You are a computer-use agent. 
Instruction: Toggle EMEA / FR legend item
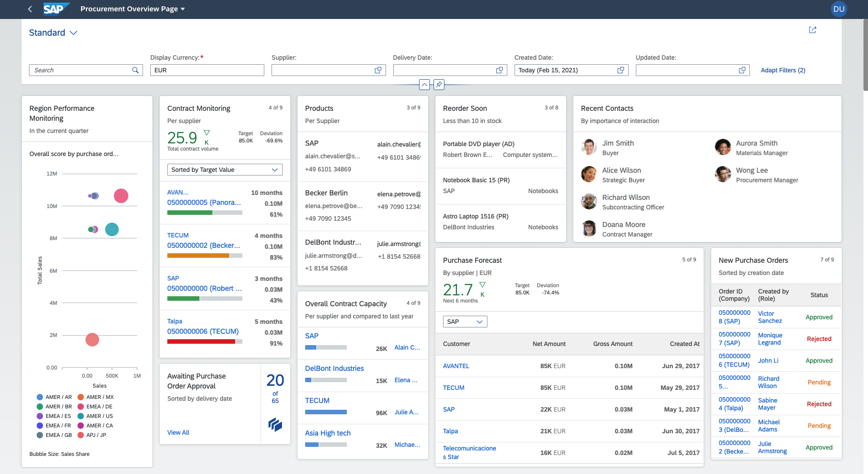(54, 426)
